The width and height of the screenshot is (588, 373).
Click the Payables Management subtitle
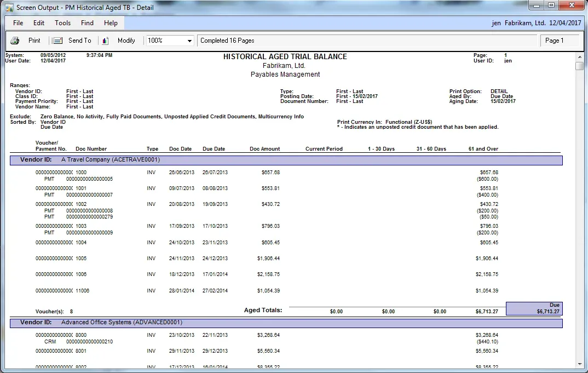pos(285,74)
